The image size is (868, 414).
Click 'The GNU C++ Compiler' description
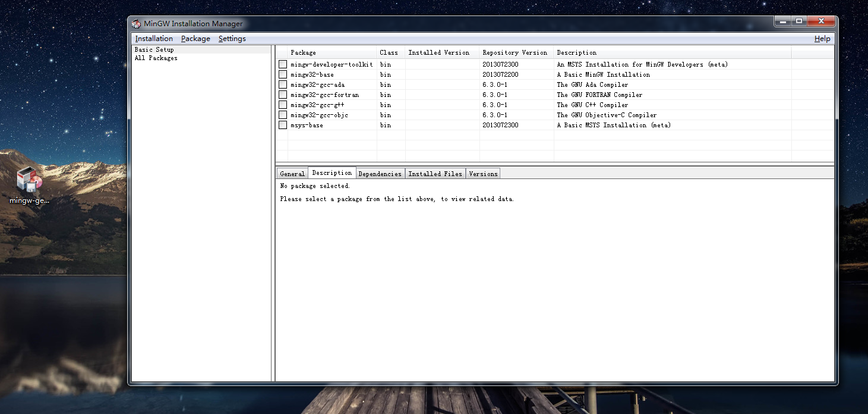coord(592,105)
